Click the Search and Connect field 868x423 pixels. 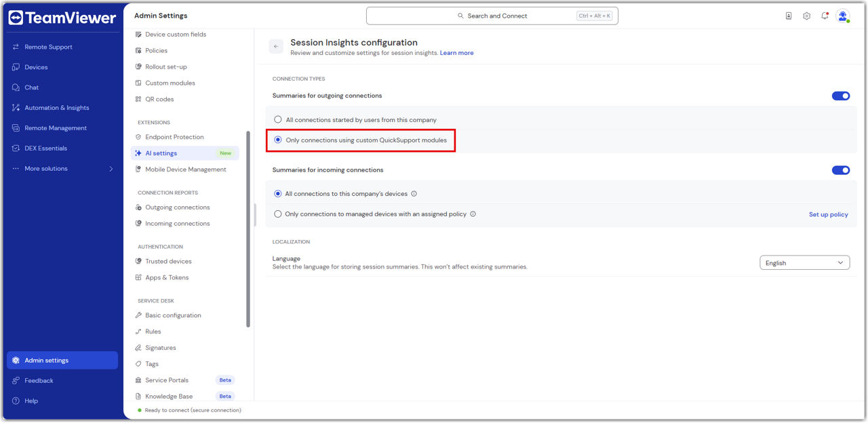coord(492,16)
